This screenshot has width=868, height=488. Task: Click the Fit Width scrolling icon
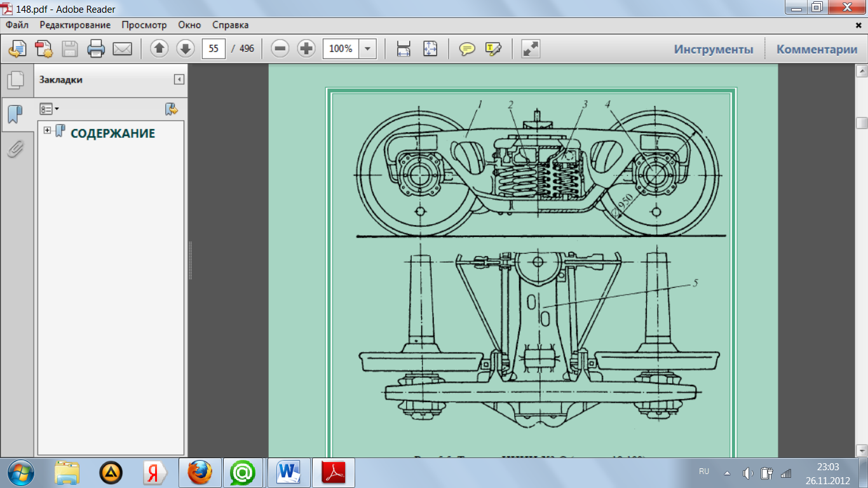click(x=403, y=49)
